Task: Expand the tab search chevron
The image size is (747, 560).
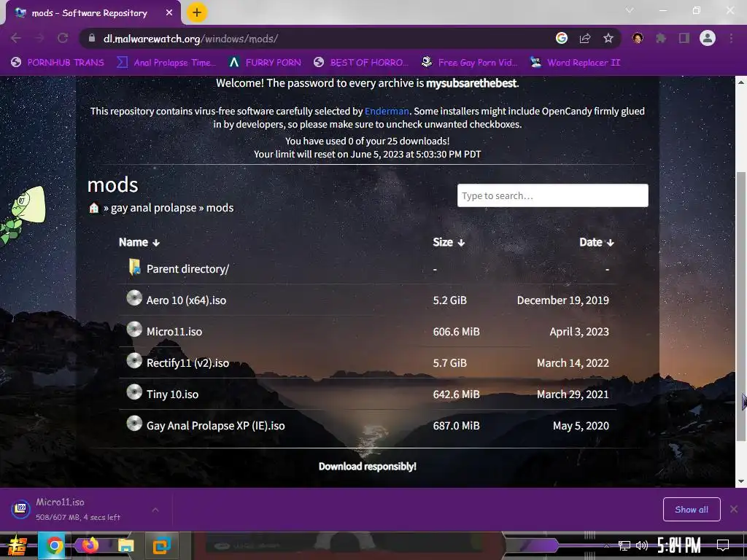Action: click(x=630, y=10)
